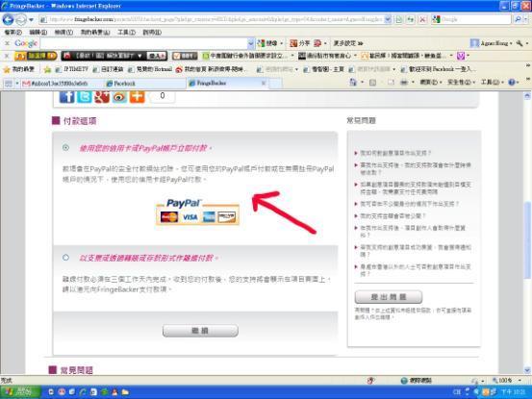
Task: Click the browser Forward arrow button
Action: (21, 20)
